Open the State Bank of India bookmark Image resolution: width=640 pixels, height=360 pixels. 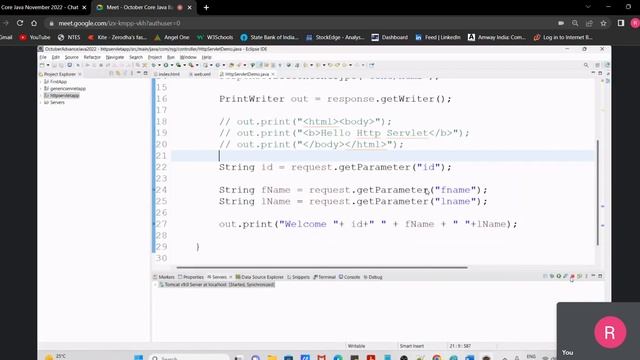pos(270,37)
